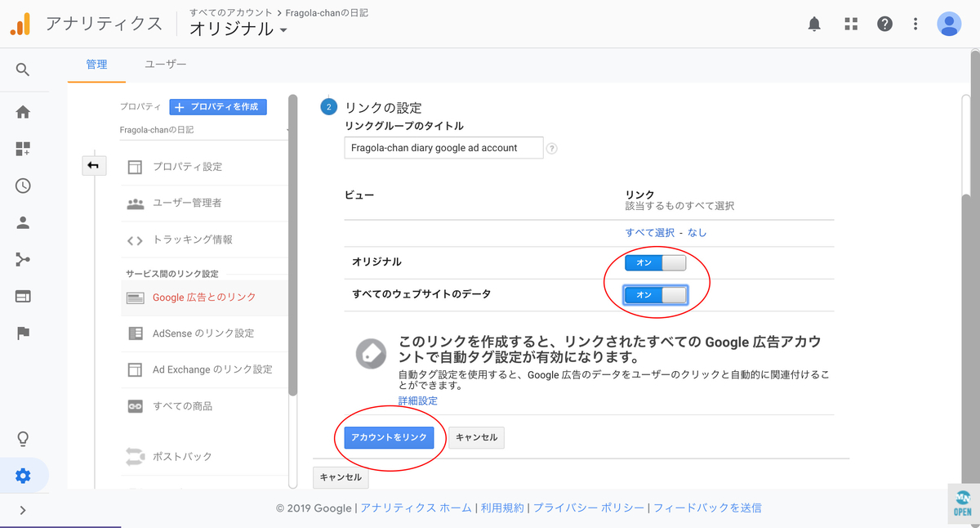Switch to the ユーザー tab

[167, 64]
